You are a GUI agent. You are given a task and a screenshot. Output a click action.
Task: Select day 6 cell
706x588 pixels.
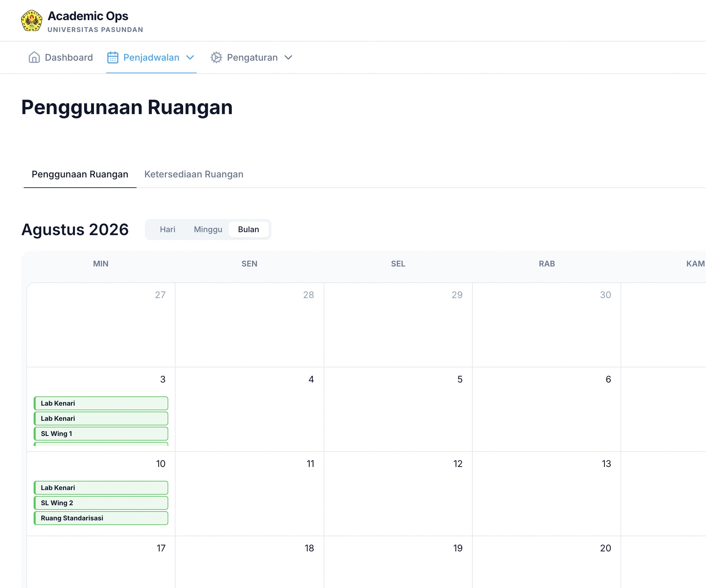pos(547,409)
